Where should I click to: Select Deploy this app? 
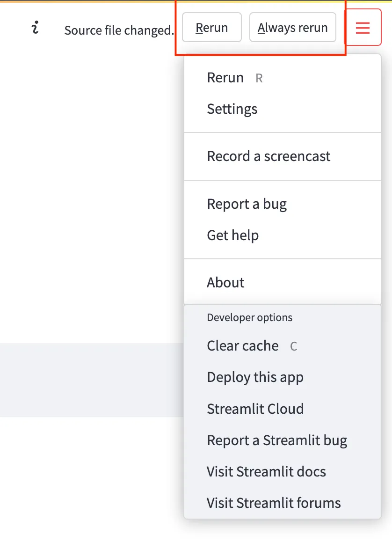(255, 377)
